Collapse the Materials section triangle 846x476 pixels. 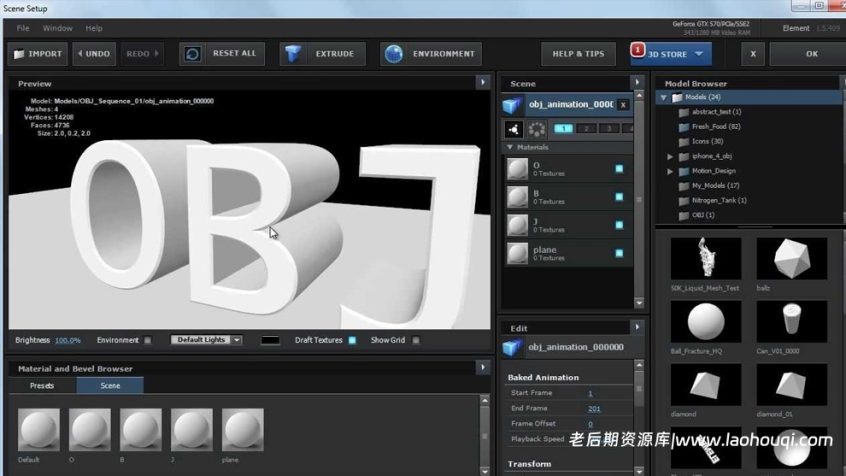tap(510, 147)
